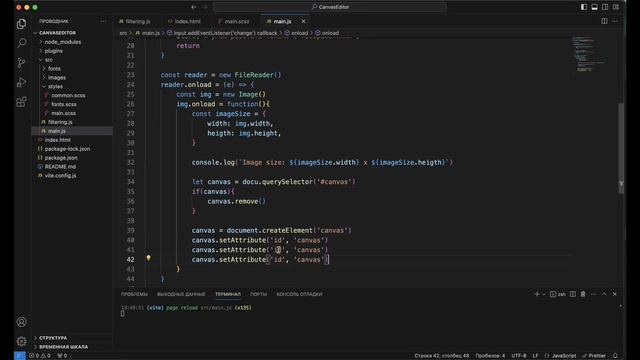Click Prettier status bar item
This screenshot has width=640, height=360.
pyautogui.click(x=594, y=356)
